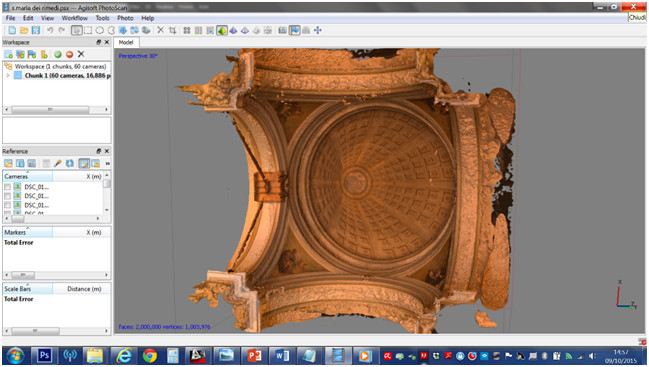This screenshot has height=367, width=649.
Task: Click the Distance (m) column header
Action: coord(81,289)
